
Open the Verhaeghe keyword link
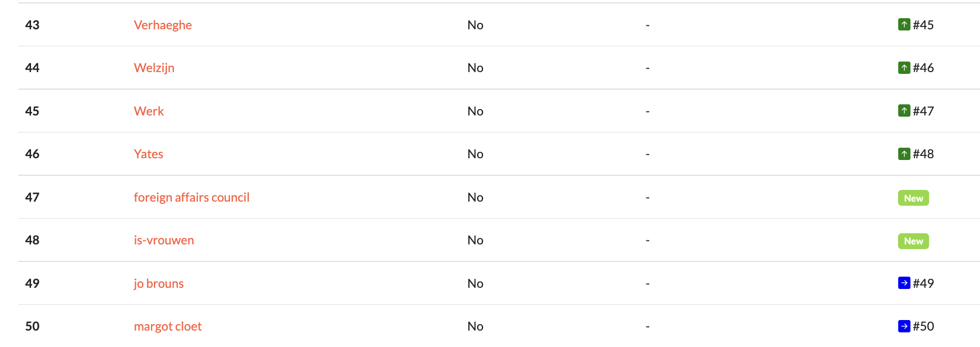163,25
